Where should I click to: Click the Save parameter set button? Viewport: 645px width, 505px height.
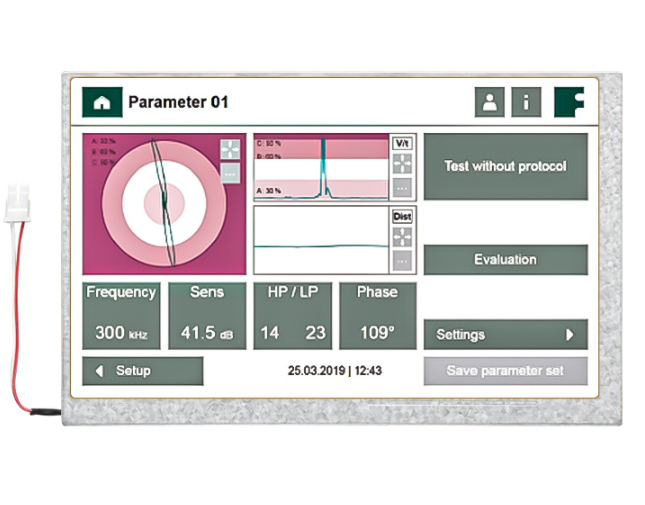pyautogui.click(x=506, y=371)
